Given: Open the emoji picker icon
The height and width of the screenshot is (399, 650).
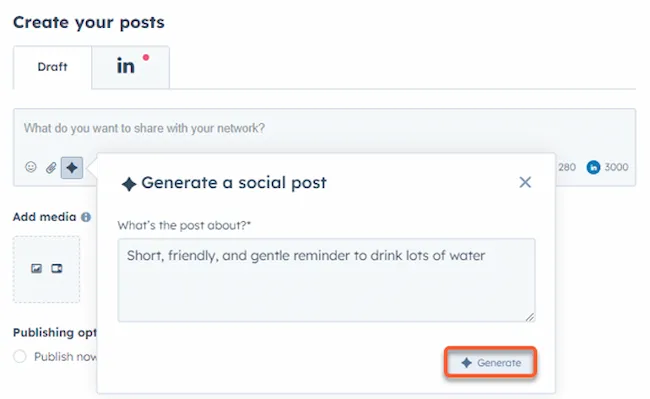Looking at the screenshot, I should pos(31,167).
